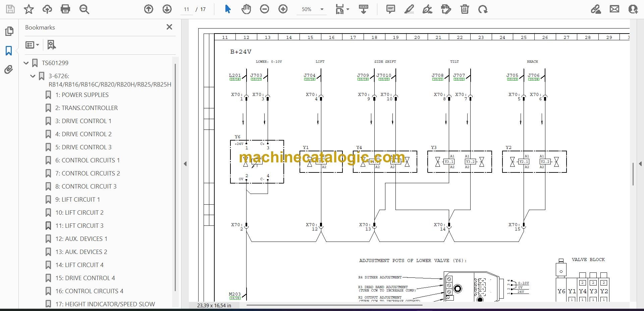
Task: Add a new bookmark
Action: [x=51, y=45]
